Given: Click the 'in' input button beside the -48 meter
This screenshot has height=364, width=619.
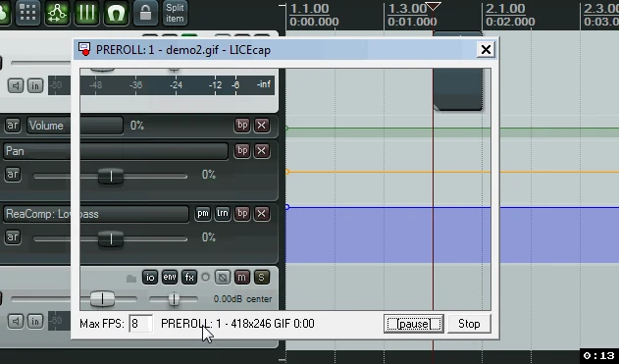Looking at the screenshot, I should pos(35,85).
